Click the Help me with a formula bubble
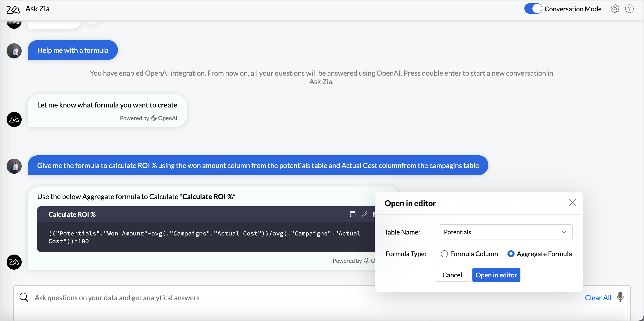This screenshot has height=321, width=644. point(72,50)
